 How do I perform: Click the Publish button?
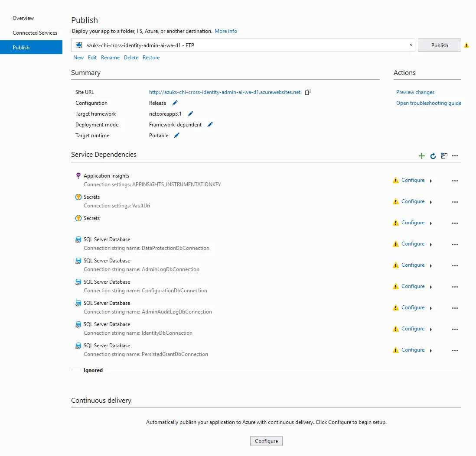439,45
